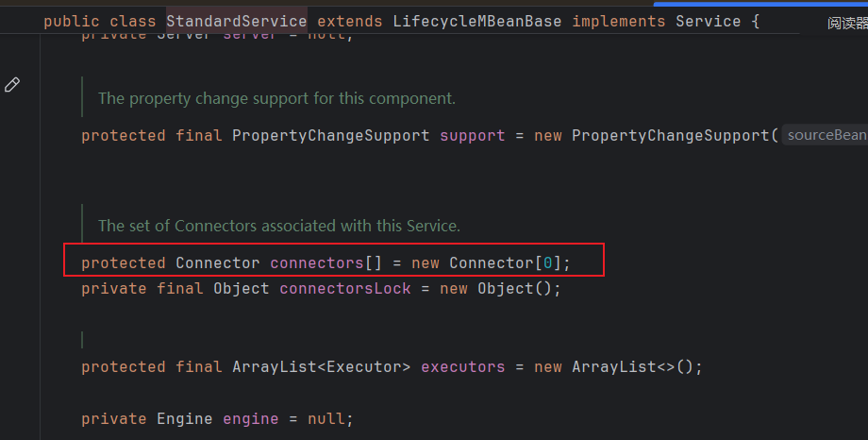Click the number 0 in Connector[0]
Screen dimensions: 868x440
coord(547,262)
